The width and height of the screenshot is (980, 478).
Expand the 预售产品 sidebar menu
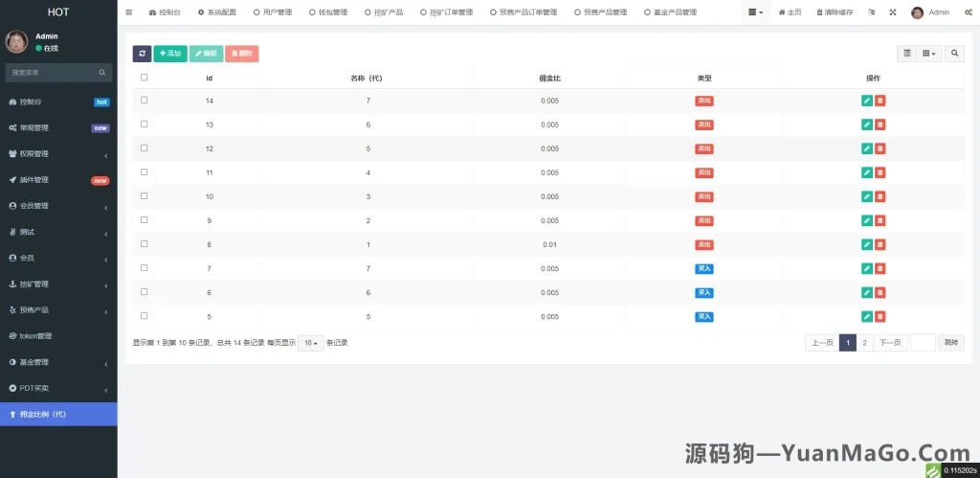[58, 310]
